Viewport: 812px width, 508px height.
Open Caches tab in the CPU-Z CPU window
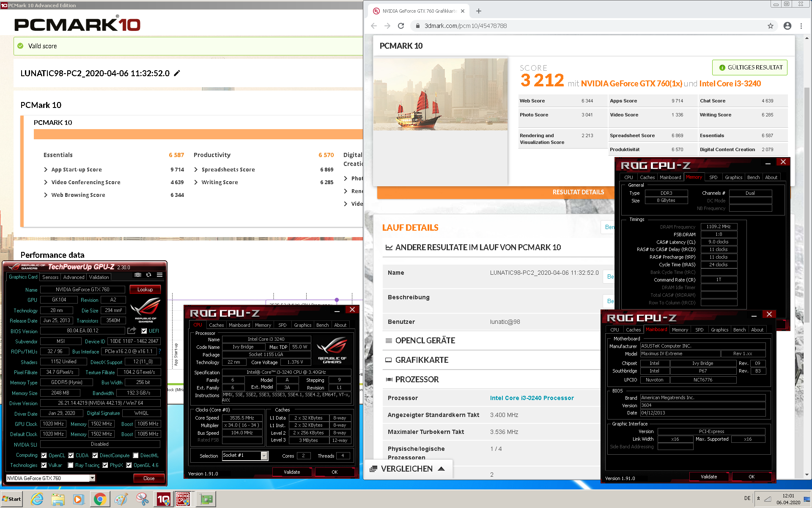[x=216, y=325]
